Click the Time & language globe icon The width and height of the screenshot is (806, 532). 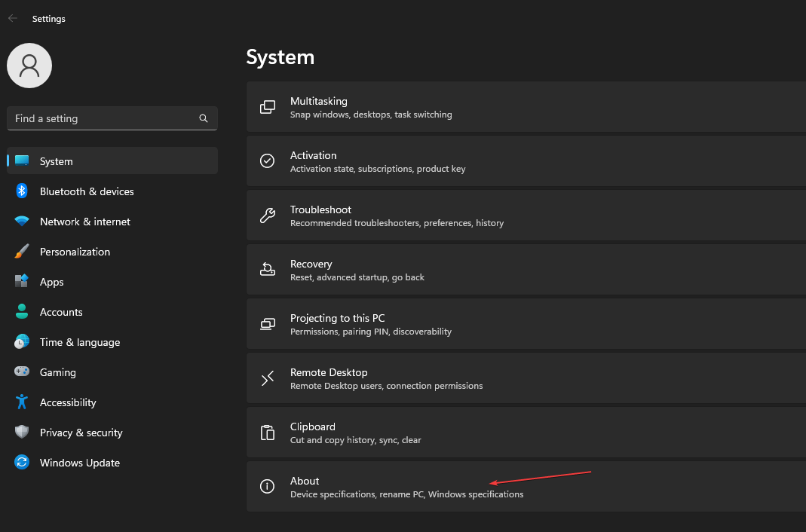point(22,342)
